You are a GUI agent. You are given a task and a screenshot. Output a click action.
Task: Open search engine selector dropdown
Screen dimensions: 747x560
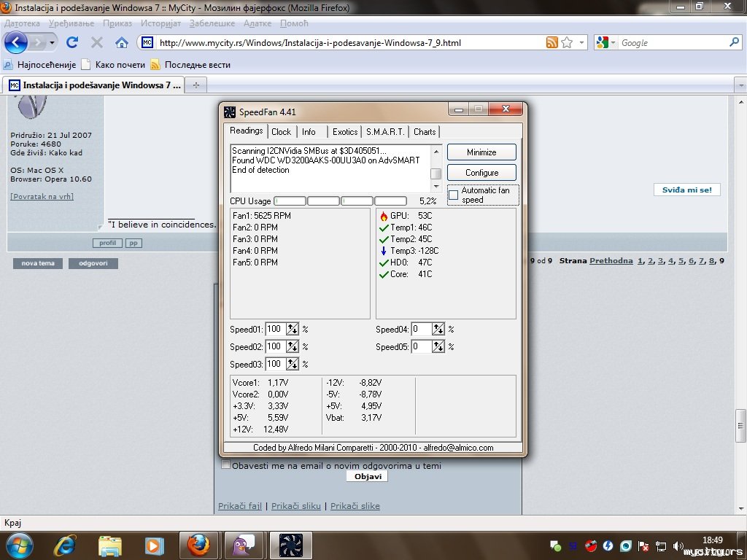pos(613,42)
